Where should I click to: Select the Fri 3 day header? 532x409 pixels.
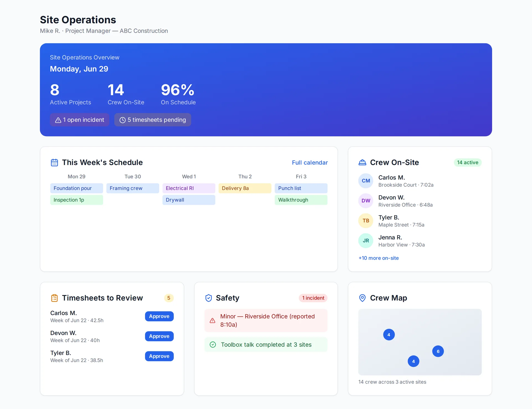301,177
